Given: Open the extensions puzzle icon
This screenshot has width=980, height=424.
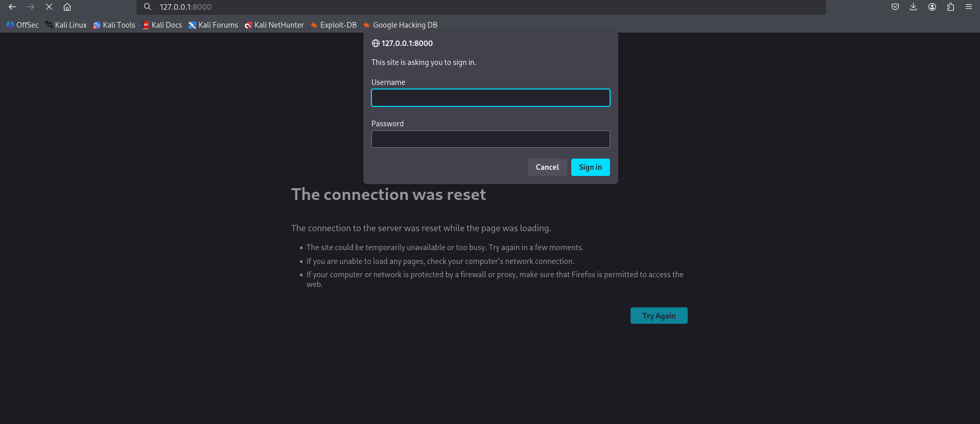Looking at the screenshot, I should coord(950,7).
